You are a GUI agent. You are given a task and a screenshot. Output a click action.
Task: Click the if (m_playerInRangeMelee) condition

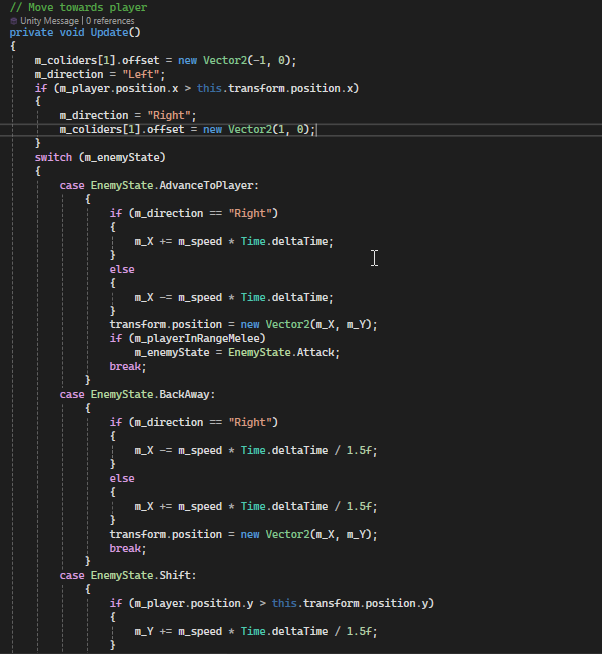pyautogui.click(x=187, y=338)
